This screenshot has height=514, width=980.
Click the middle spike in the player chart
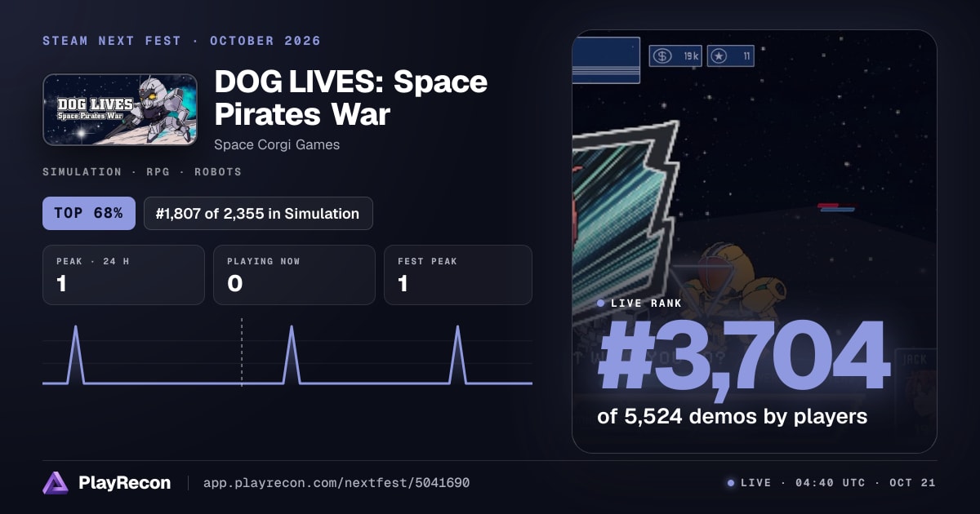(292, 354)
